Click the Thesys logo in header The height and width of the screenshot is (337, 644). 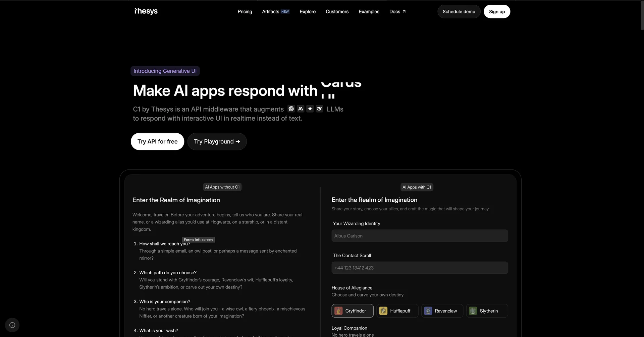(x=146, y=11)
